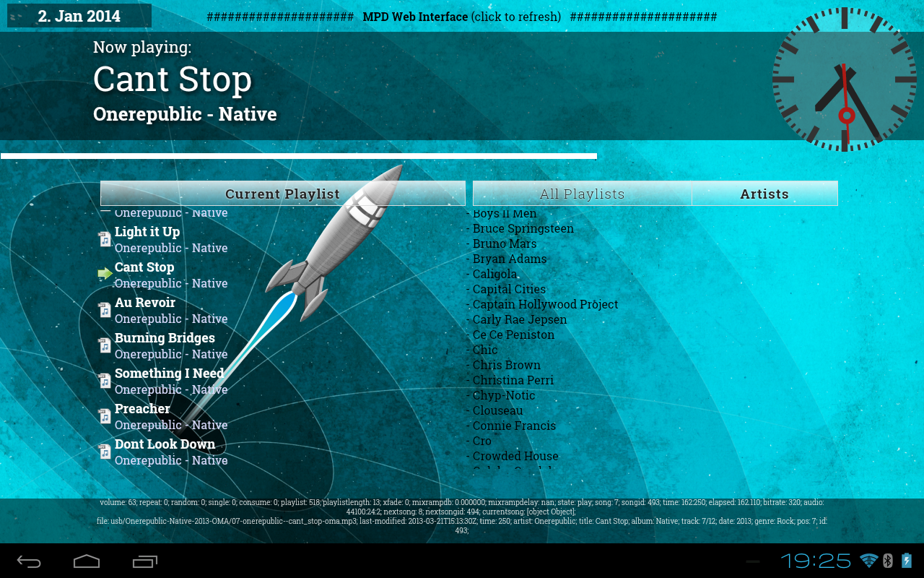The width and height of the screenshot is (924, 578).
Task: Click the date label 2. Jan 2014
Action: [79, 16]
